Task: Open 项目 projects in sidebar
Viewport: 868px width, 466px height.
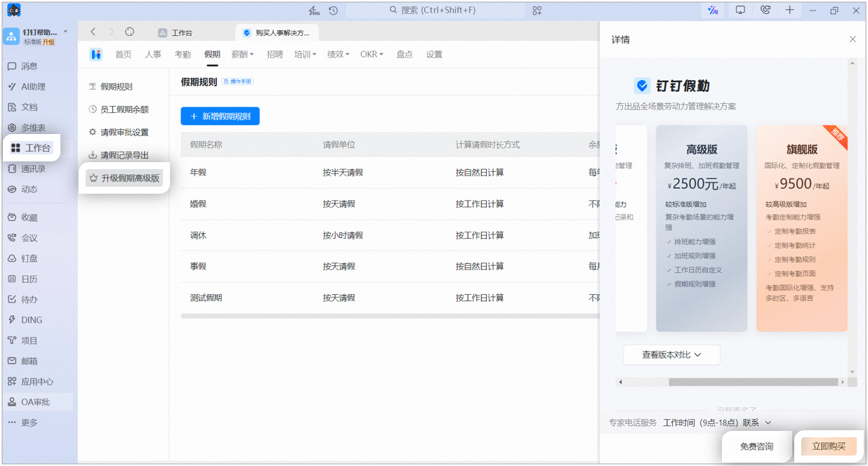Action: click(22, 340)
